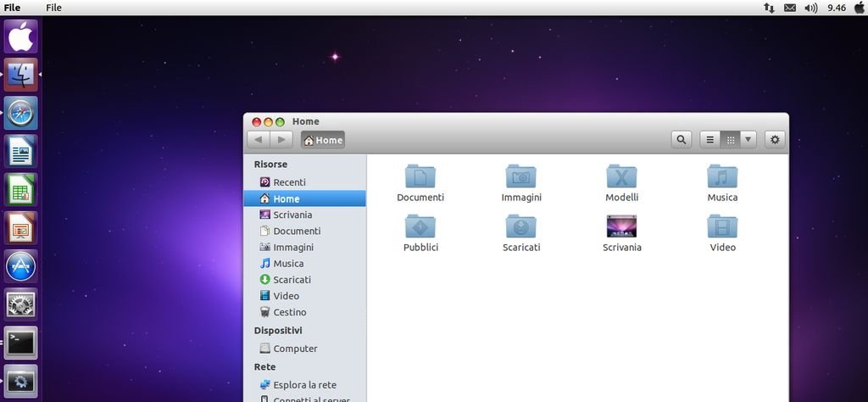The width and height of the screenshot is (868, 402).
Task: Launch Safari compass icon in the dock
Action: 20,113
